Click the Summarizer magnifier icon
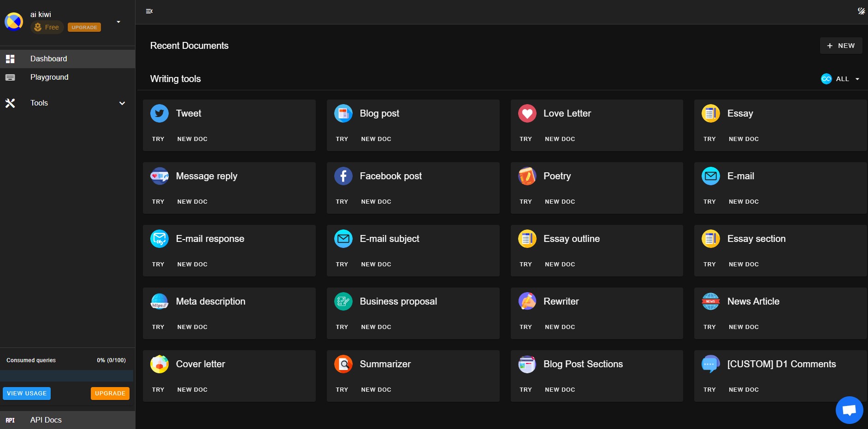Screen dimensions: 868x429 pyautogui.click(x=343, y=364)
